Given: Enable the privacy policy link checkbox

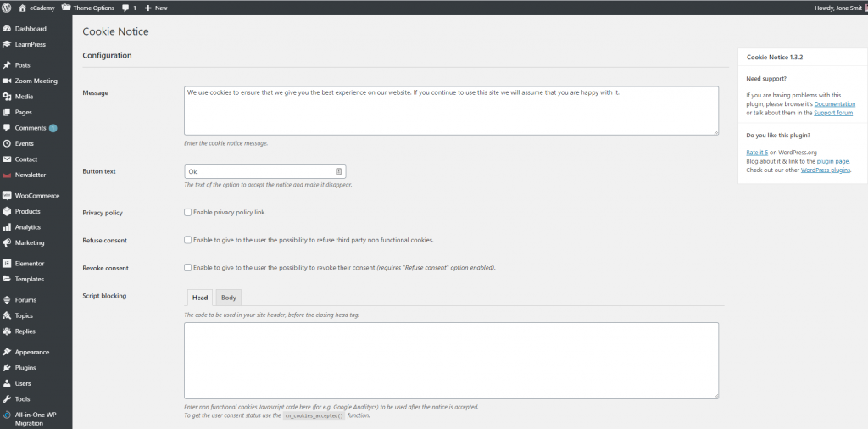Looking at the screenshot, I should [x=187, y=213].
